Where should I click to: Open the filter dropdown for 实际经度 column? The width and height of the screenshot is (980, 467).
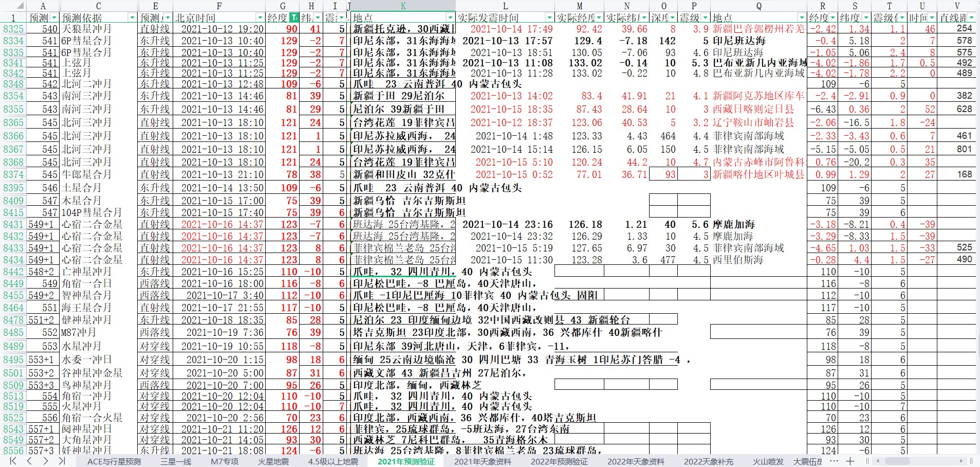coord(599,18)
